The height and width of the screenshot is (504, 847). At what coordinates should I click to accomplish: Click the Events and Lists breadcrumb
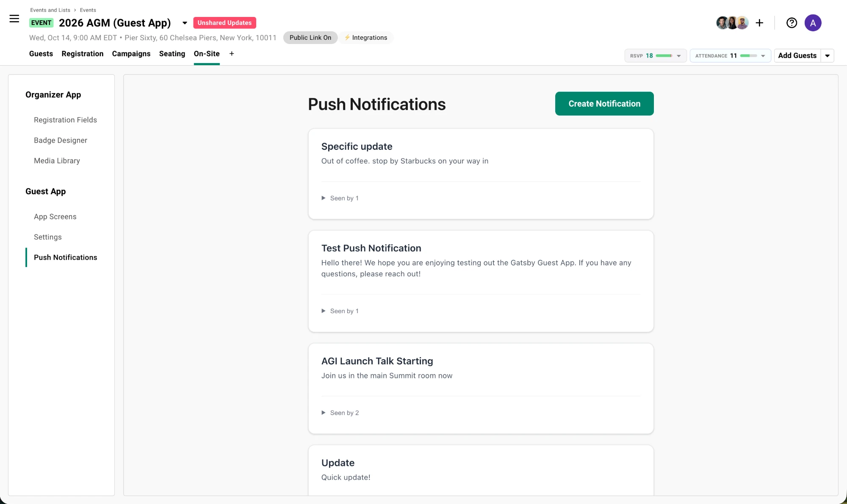tap(50, 10)
